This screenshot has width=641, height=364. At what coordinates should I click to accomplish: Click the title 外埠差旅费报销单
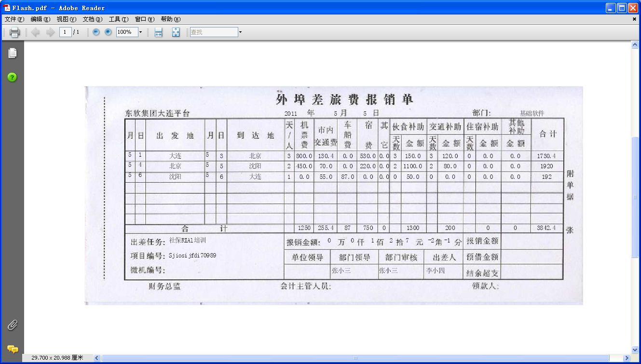pos(344,99)
